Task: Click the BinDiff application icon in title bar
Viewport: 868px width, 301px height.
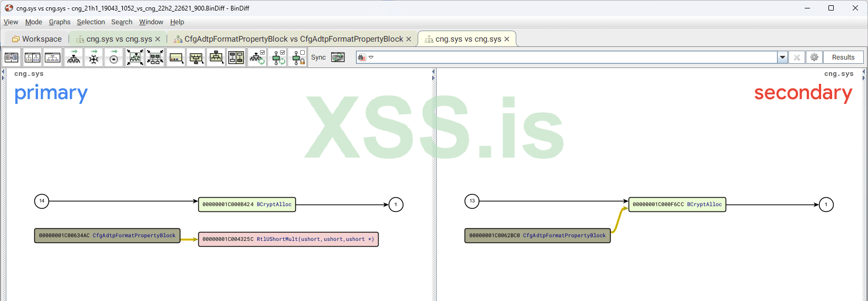Action: 9,8
